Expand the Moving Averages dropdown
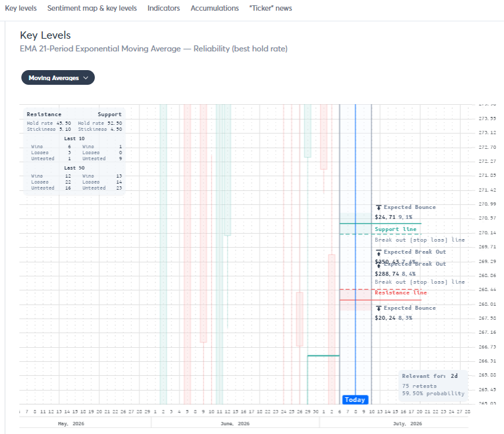Screen dimensions: 504x434 coord(58,77)
